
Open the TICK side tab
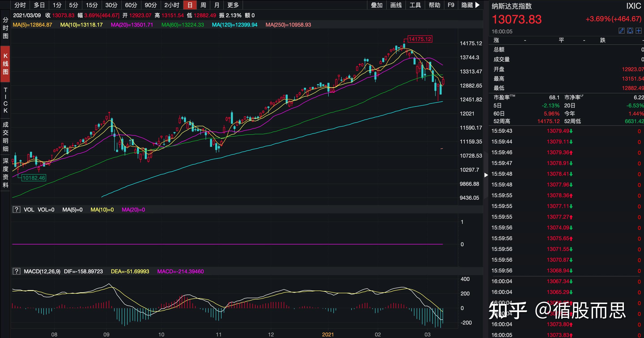point(5,100)
